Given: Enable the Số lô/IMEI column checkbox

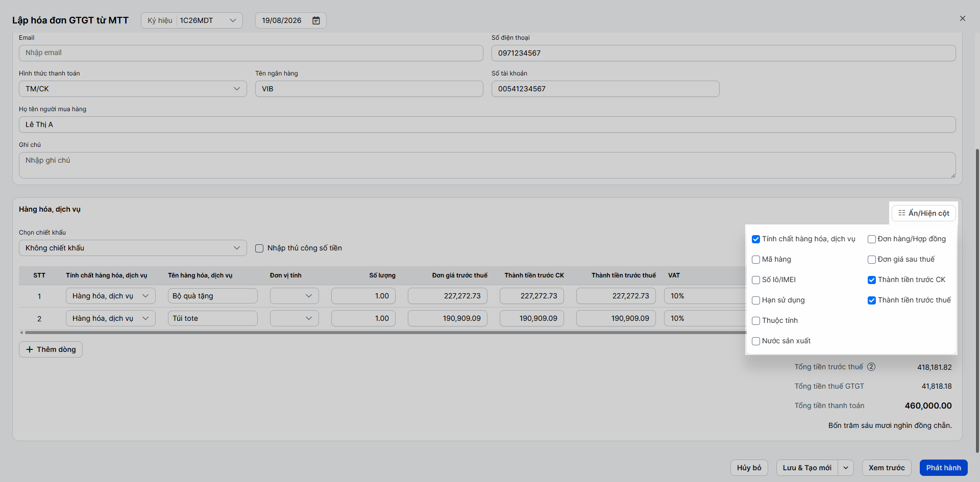Looking at the screenshot, I should 756,280.
